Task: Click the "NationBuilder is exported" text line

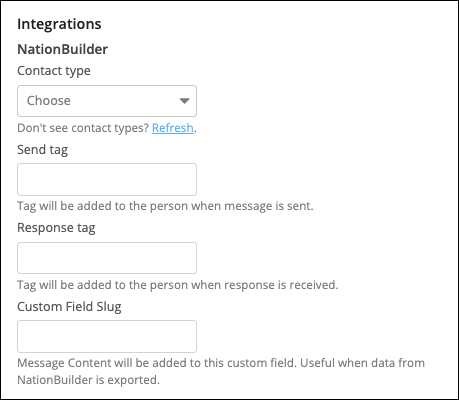Action: pos(89,380)
